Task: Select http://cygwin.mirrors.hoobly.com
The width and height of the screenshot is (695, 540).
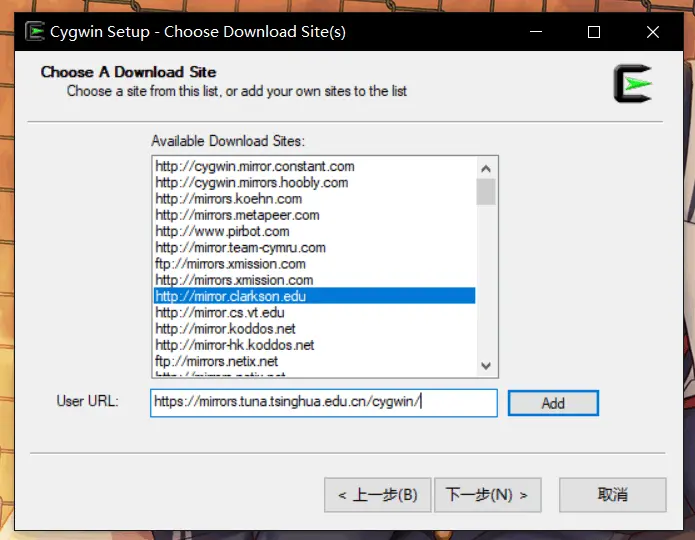Action: tap(315, 183)
